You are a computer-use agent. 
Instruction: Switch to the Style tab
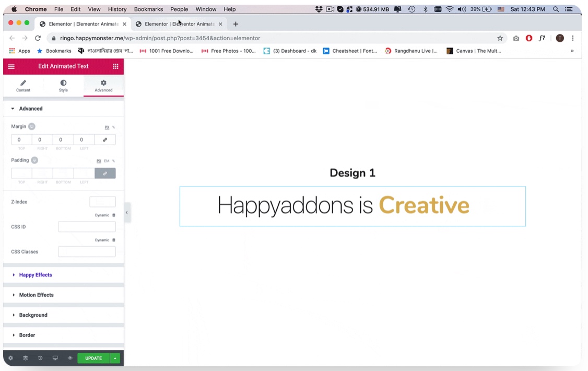click(63, 86)
